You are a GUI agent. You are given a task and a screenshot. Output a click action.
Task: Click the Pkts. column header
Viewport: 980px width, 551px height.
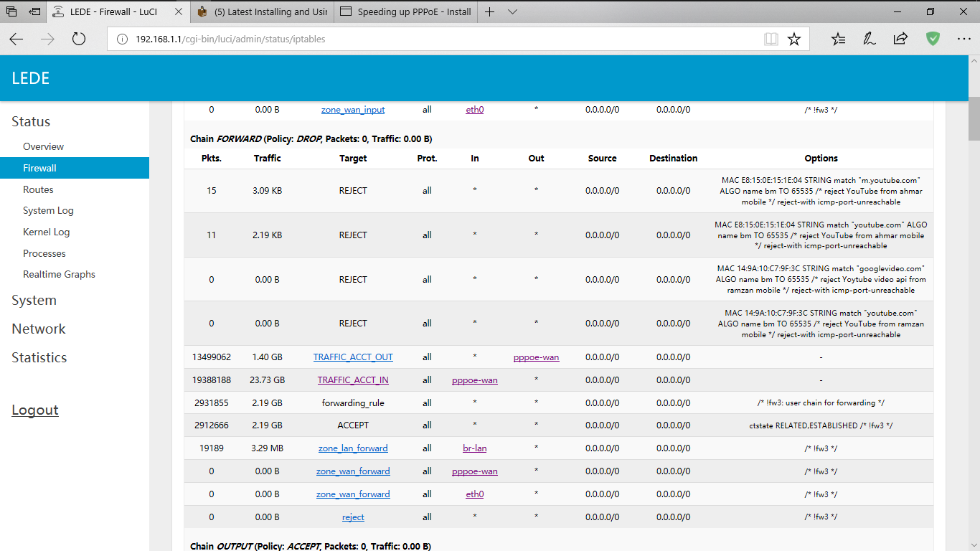point(211,158)
